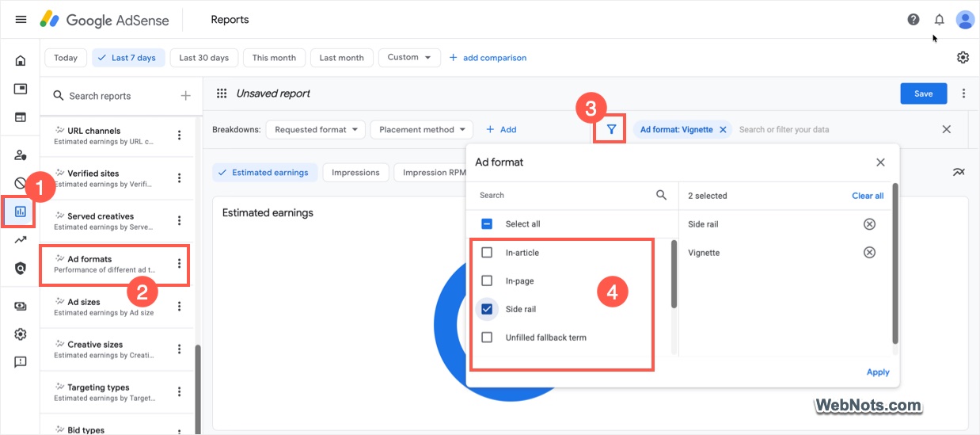
Task: Select Last month range
Action: click(342, 58)
